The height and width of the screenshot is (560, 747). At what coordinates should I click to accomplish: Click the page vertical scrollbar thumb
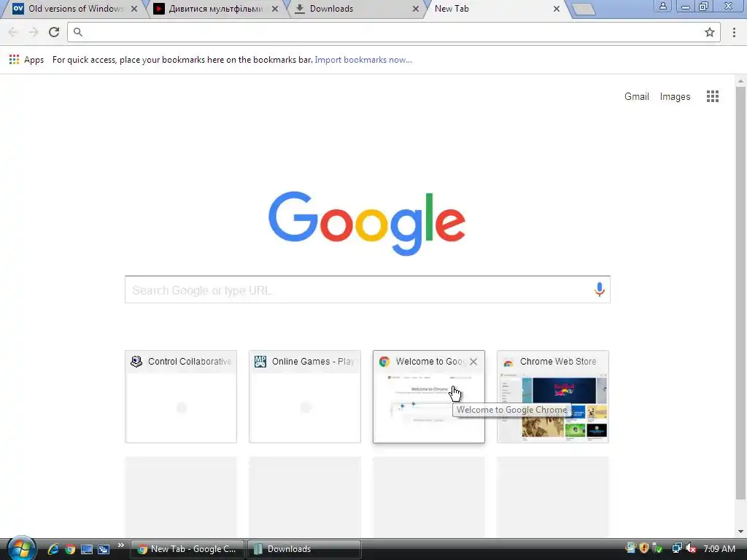pyautogui.click(x=741, y=293)
